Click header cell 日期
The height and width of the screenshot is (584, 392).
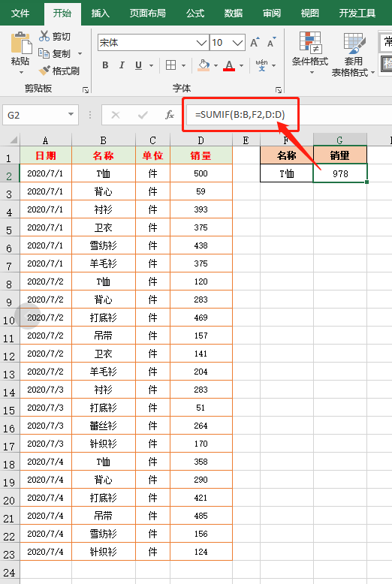pyautogui.click(x=46, y=155)
